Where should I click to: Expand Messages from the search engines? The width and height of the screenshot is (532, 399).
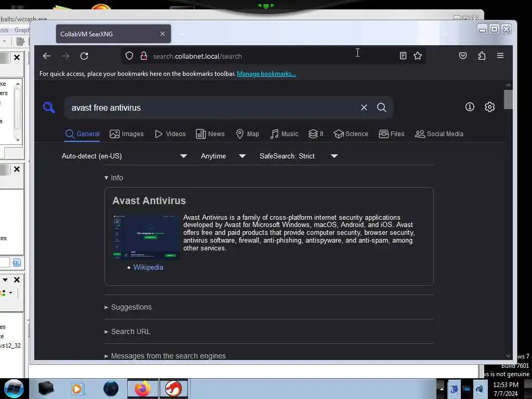pyautogui.click(x=165, y=356)
